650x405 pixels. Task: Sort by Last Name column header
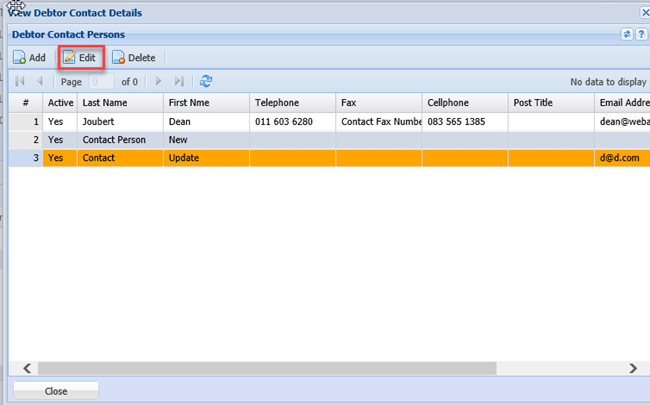pos(120,103)
